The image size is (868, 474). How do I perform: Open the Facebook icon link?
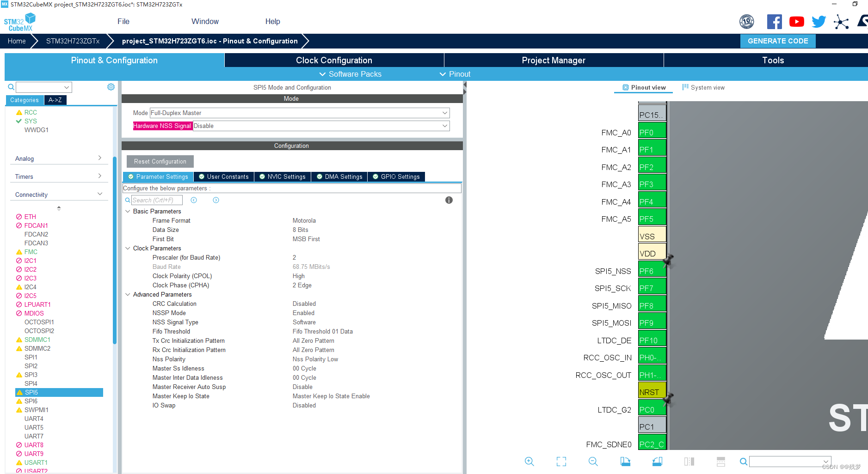click(x=774, y=22)
